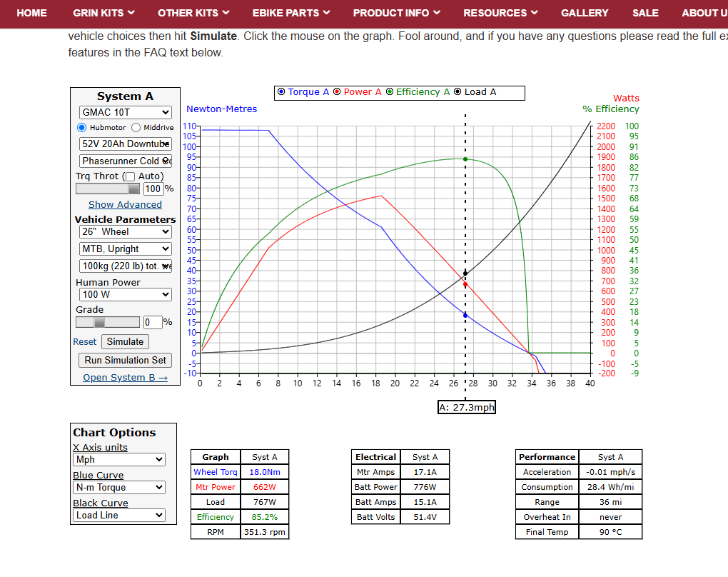This screenshot has height=577, width=728.
Task: Enable the Auto throttle checkbox
Action: 131,176
